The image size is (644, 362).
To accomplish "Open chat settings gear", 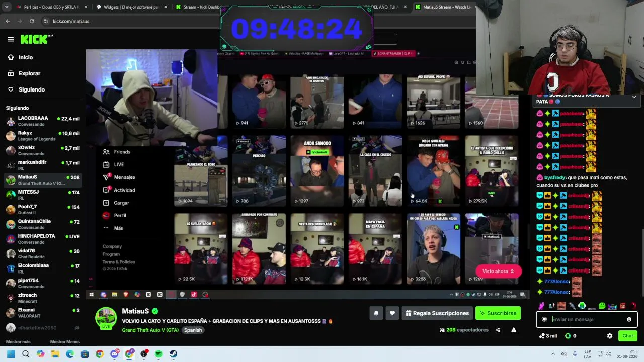I will coord(610,336).
